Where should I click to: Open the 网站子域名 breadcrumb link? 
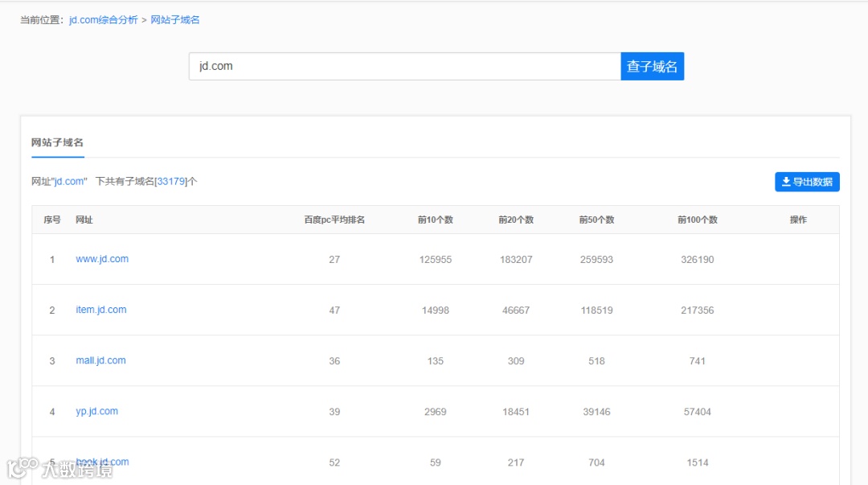click(x=175, y=20)
